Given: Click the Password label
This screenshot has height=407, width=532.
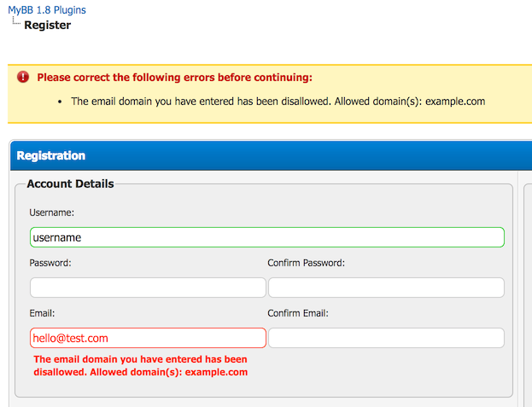Looking at the screenshot, I should point(50,263).
